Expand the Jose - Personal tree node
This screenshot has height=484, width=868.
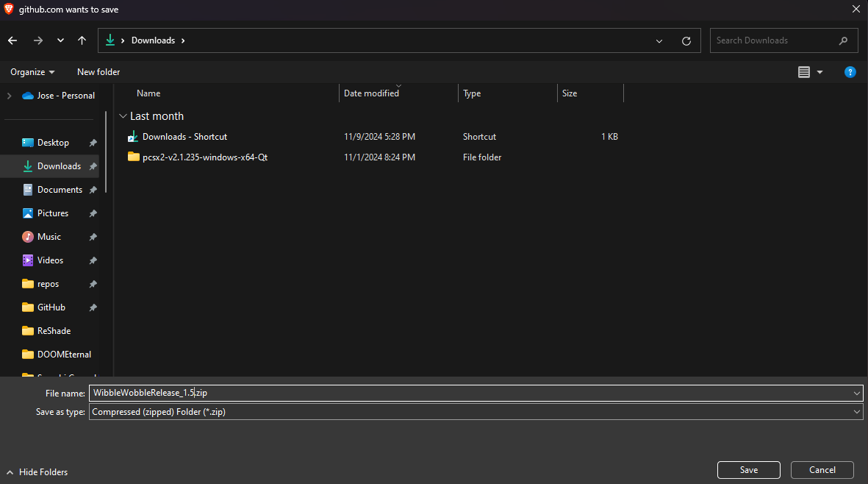[x=10, y=96]
